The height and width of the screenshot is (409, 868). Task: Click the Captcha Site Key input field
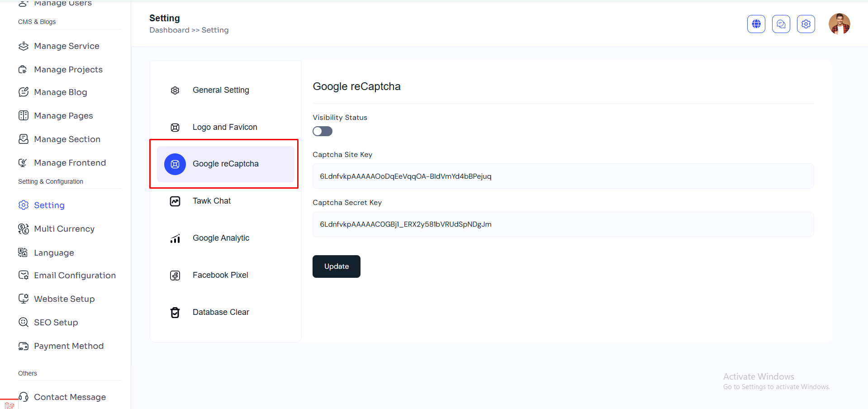click(x=563, y=176)
